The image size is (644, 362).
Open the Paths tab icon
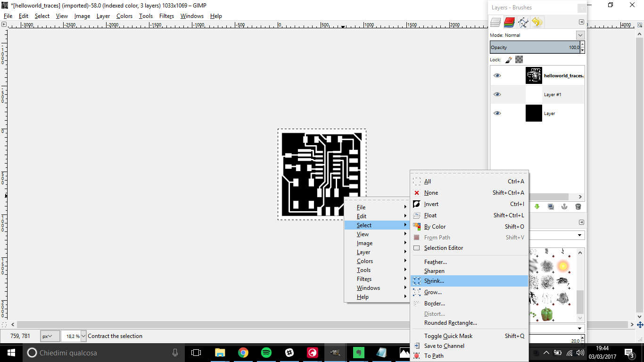point(523,22)
